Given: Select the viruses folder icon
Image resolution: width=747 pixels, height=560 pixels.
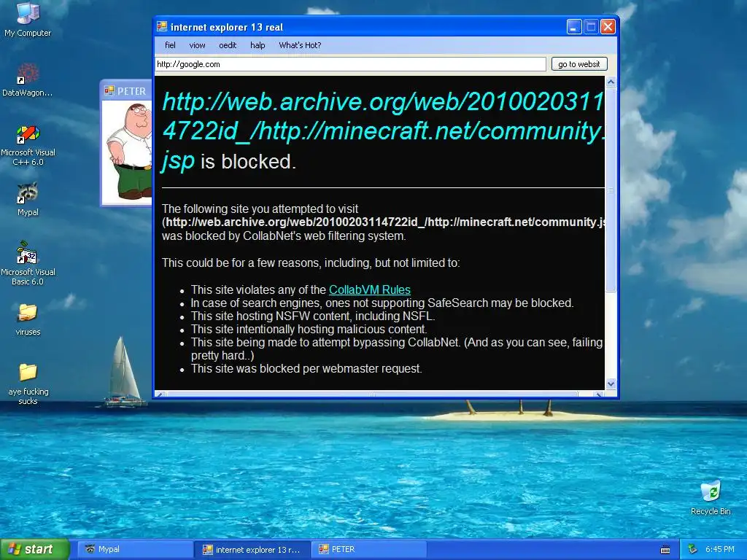Looking at the screenshot, I should (x=28, y=319).
